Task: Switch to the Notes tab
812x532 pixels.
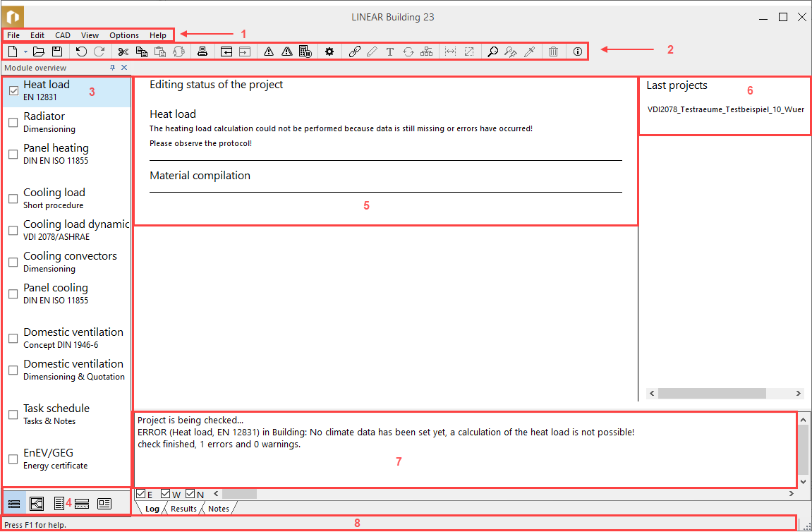Action: [219, 509]
